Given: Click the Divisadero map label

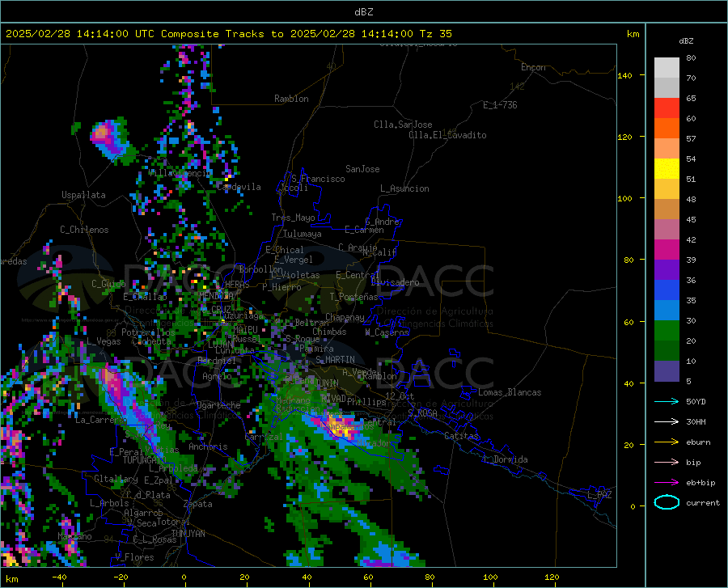Looking at the screenshot, I should 395,282.
